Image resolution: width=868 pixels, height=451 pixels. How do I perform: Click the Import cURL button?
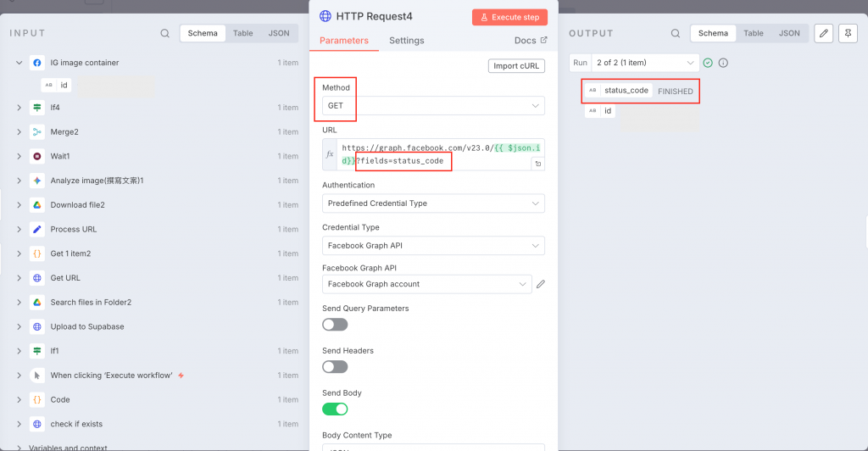(x=516, y=66)
